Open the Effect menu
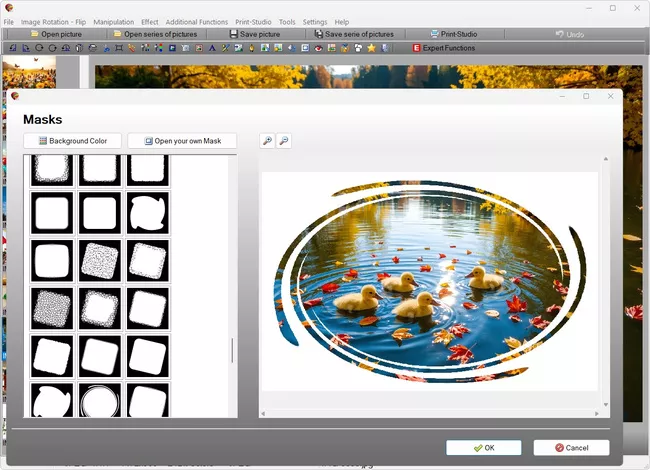 point(150,22)
